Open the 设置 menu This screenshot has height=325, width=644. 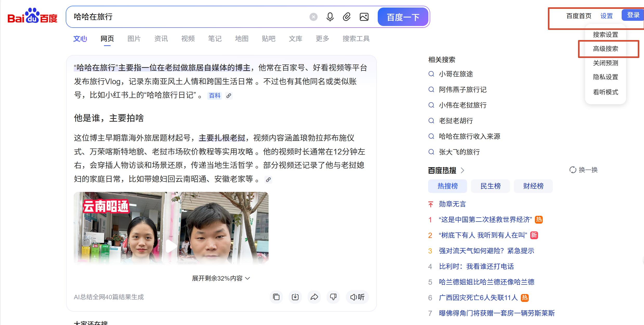tap(607, 16)
